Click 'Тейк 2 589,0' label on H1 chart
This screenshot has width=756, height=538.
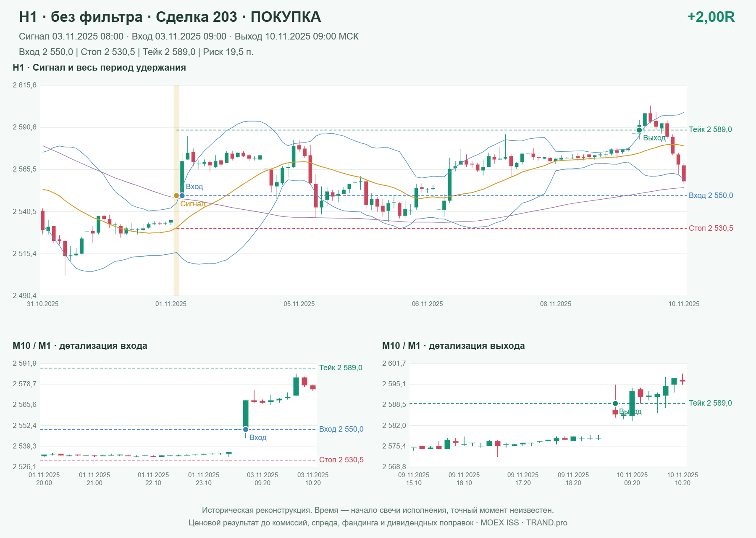coord(710,129)
